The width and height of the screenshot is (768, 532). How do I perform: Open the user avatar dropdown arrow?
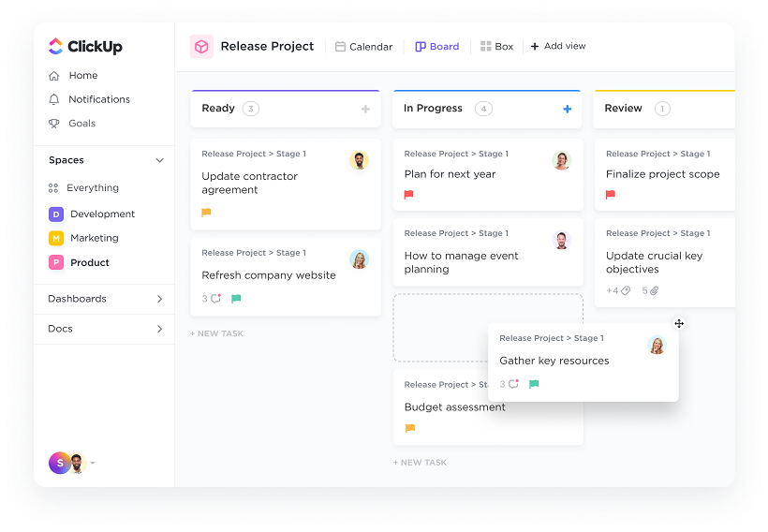(x=93, y=463)
